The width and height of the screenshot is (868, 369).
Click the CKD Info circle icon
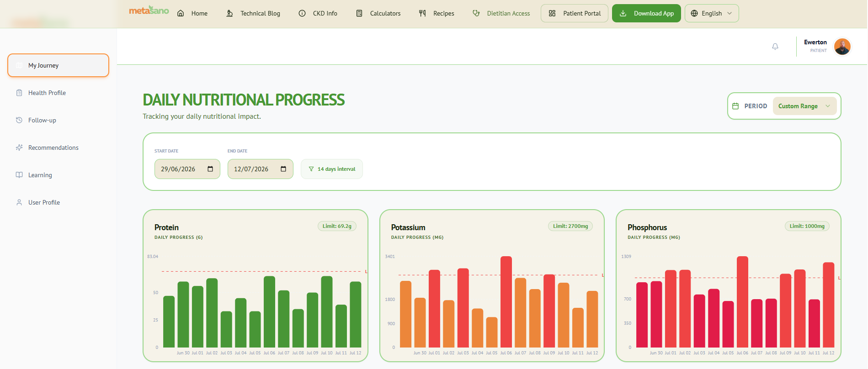[302, 13]
